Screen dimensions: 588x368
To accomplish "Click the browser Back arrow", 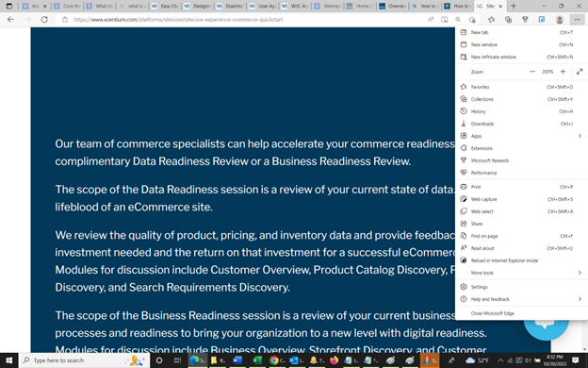I will [x=10, y=20].
